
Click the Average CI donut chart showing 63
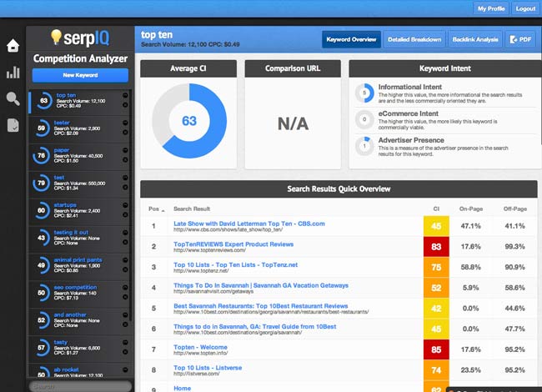tap(189, 121)
